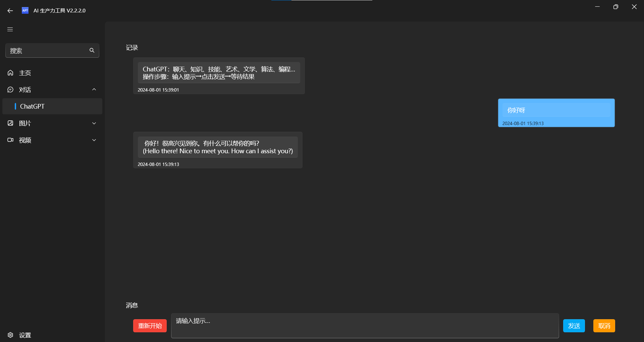Click the home icon beside 主页
This screenshot has width=644, height=342.
point(10,73)
